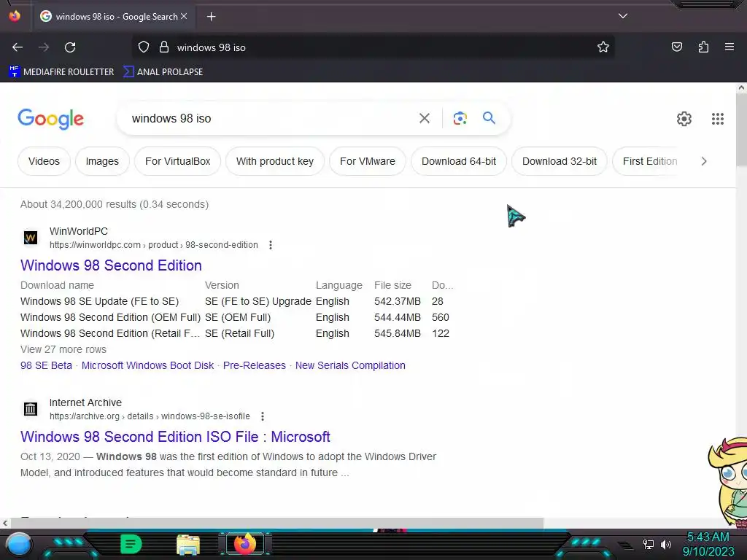Viewport: 747px width, 560px height.
Task: Click the scroll up arrow on the vertical scrollbar
Action: click(741, 87)
